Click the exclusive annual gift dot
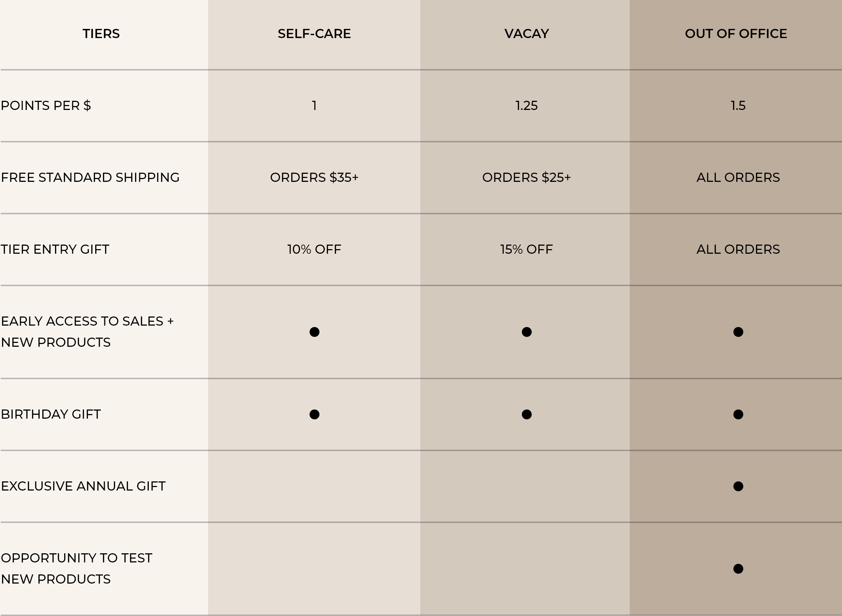This screenshot has height=616, width=842. point(738,486)
